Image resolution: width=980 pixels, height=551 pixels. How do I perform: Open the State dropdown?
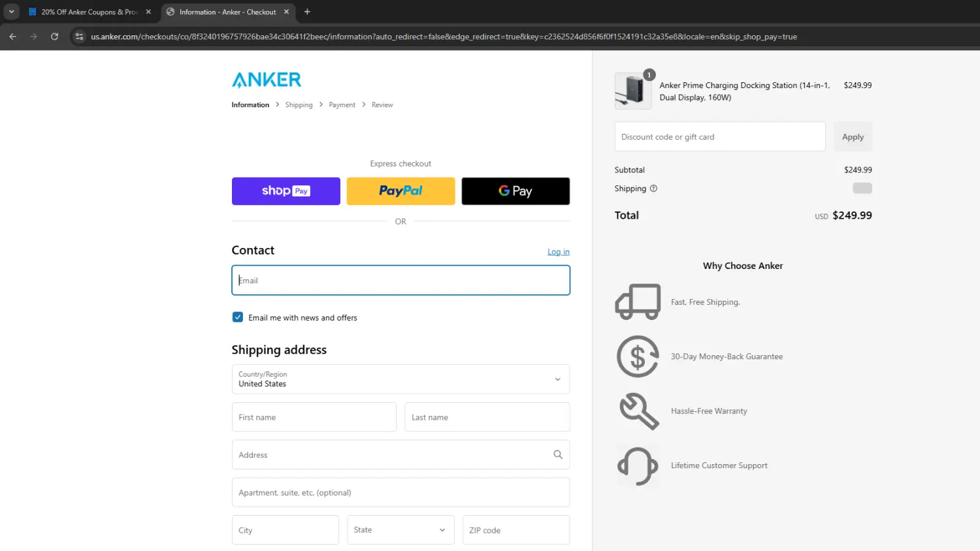coord(400,530)
